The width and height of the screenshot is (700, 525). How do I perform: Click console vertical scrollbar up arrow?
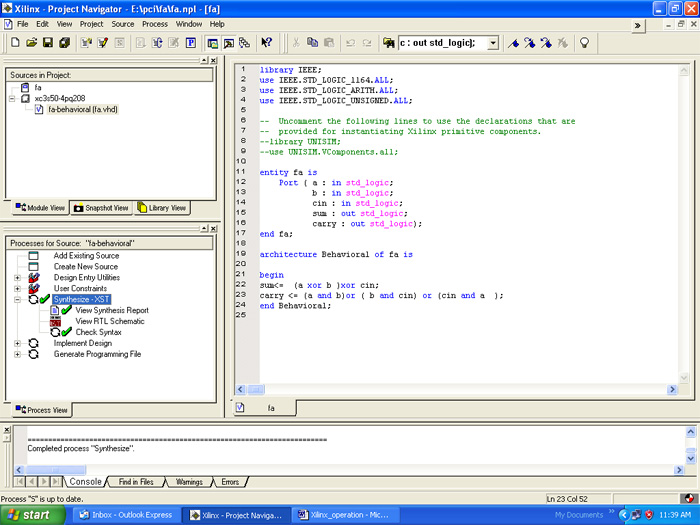coord(690,432)
